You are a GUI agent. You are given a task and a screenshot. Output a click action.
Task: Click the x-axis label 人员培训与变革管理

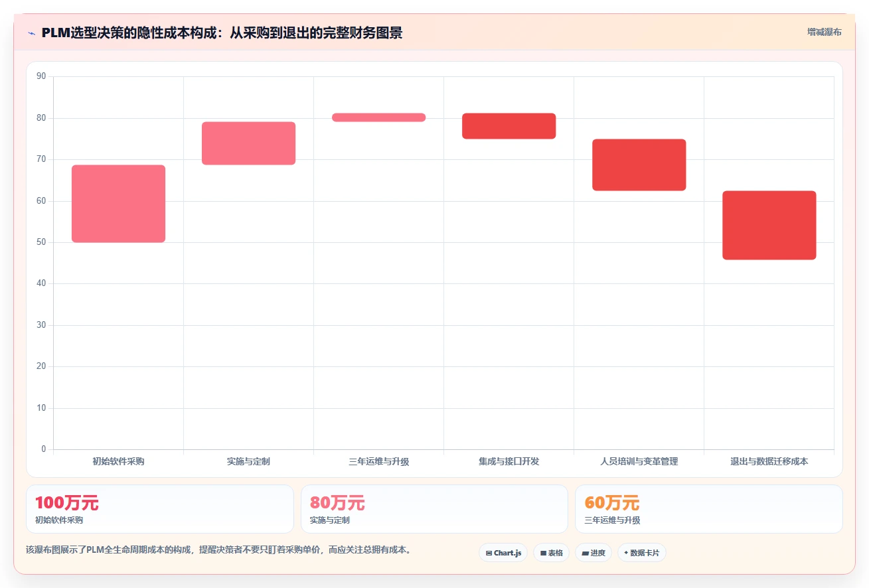(639, 461)
